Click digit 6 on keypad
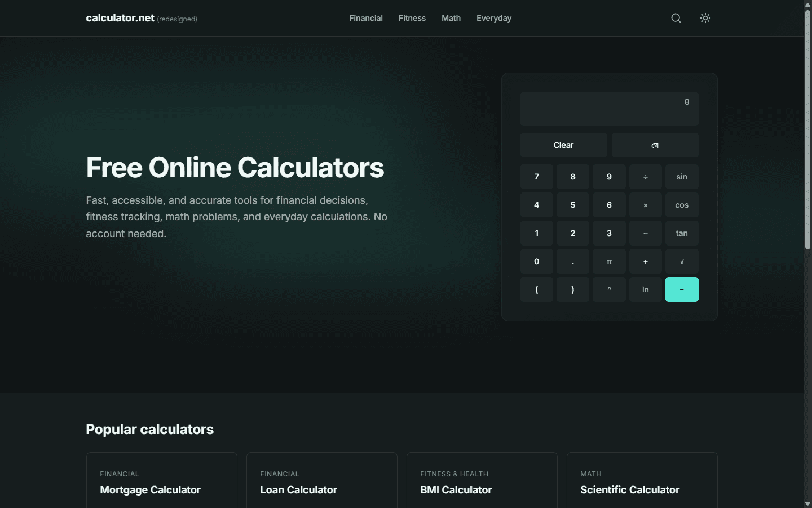812x508 pixels. coord(609,205)
